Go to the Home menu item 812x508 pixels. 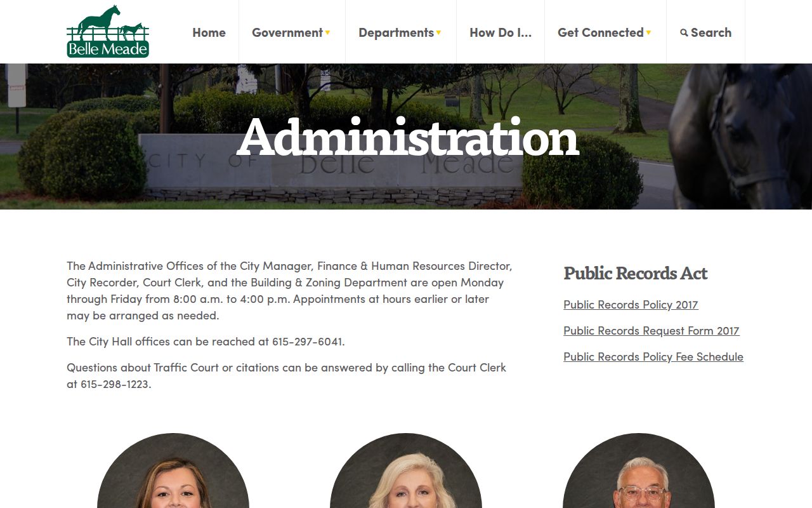tap(209, 32)
